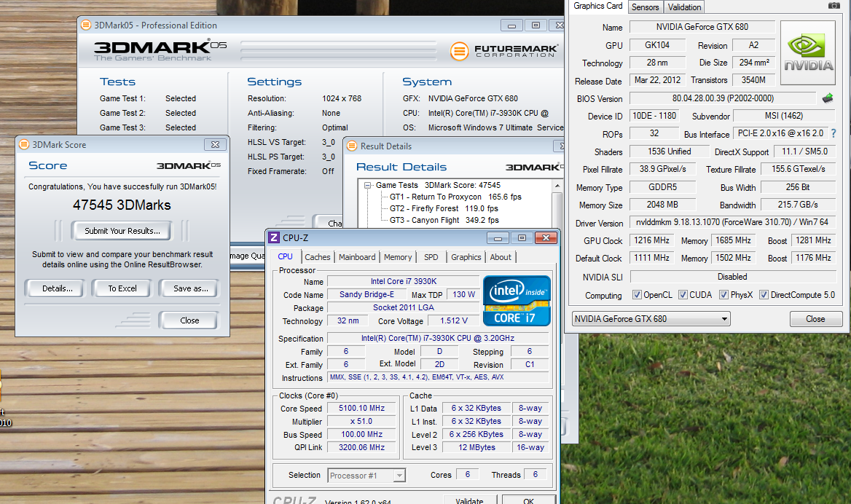Click the Futuremark Corporation logo
Screen dimensions: 851x504
tap(503, 51)
